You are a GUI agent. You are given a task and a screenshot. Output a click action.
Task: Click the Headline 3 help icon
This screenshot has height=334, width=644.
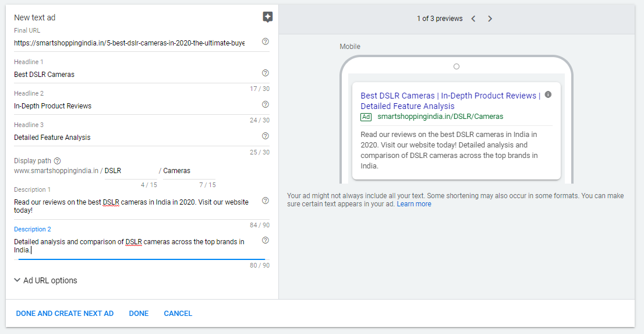point(266,136)
